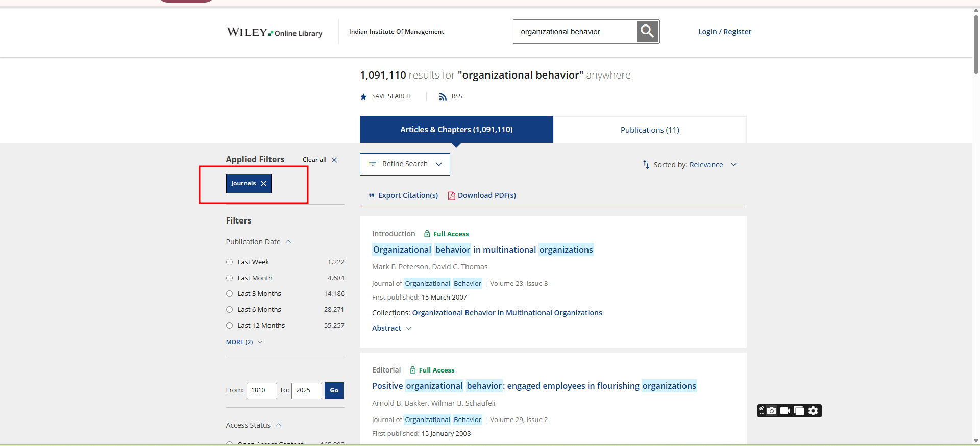Remove the Journals filter using its X
Image resolution: width=980 pixels, height=446 pixels.
[x=263, y=184]
